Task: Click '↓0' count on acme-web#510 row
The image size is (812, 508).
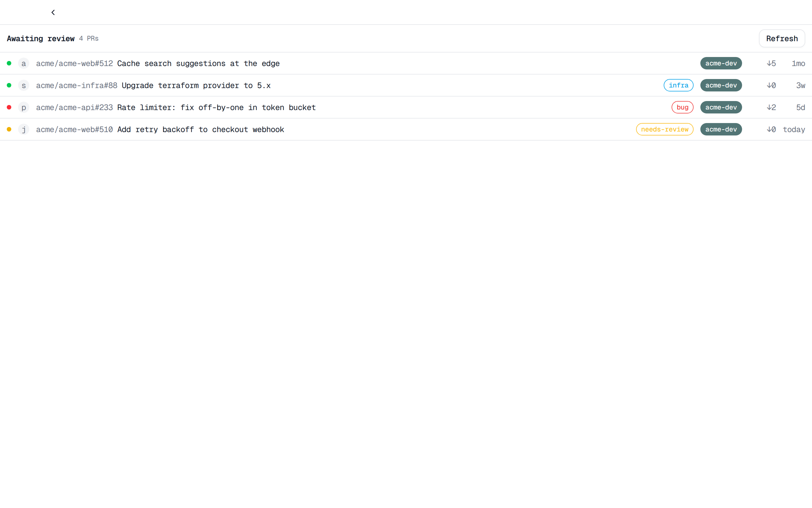Action: pyautogui.click(x=771, y=129)
